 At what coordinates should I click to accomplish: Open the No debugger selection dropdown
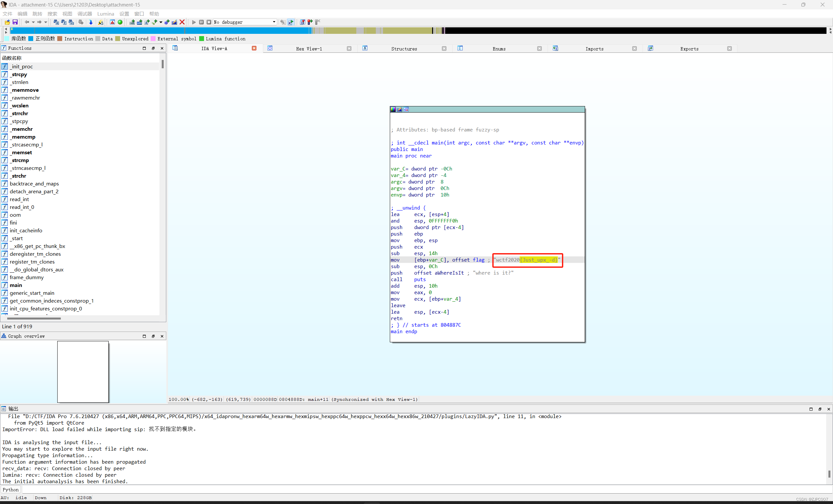click(x=274, y=22)
